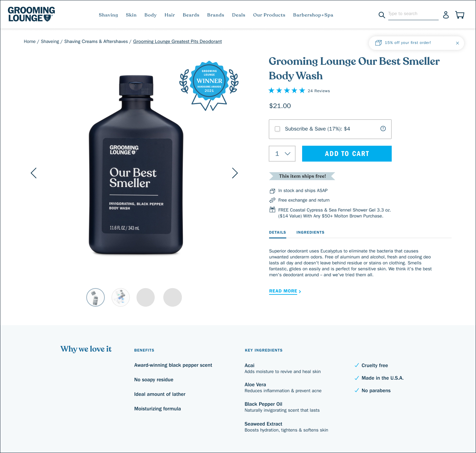The width and height of the screenshot is (476, 453).
Task: Open the shopping cart icon
Action: point(460,15)
